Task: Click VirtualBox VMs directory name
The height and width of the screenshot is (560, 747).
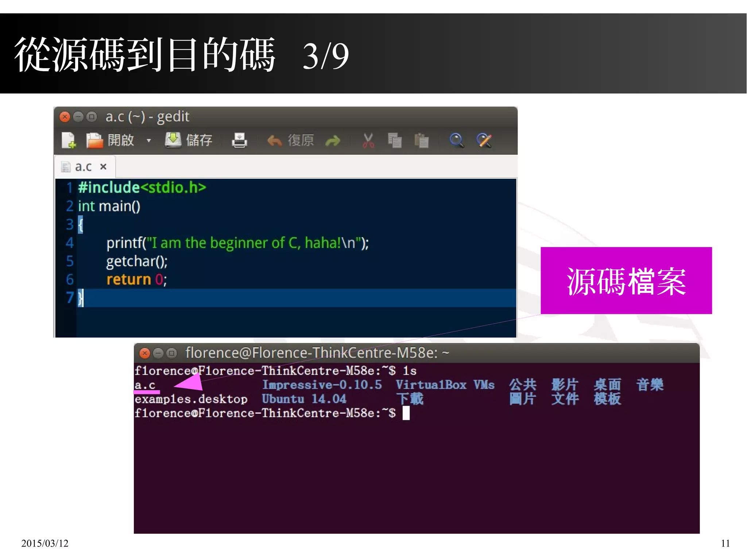Action: click(445, 385)
